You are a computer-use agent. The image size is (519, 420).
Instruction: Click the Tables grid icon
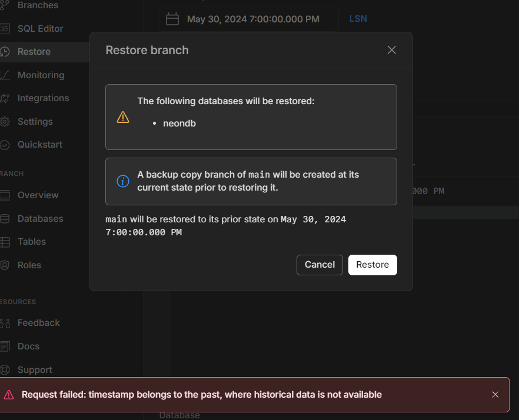click(5, 242)
